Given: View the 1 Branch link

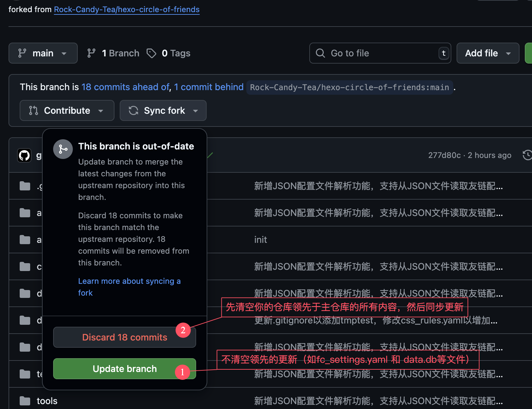Looking at the screenshot, I should coord(120,53).
